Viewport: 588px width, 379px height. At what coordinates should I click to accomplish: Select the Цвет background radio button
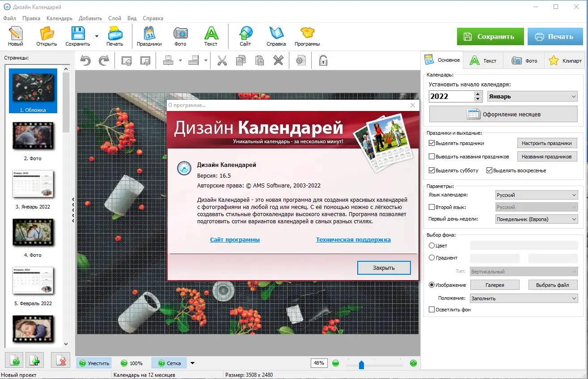(431, 246)
